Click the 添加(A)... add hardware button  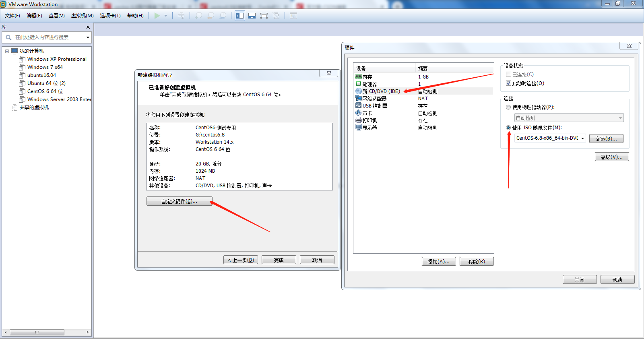click(439, 261)
